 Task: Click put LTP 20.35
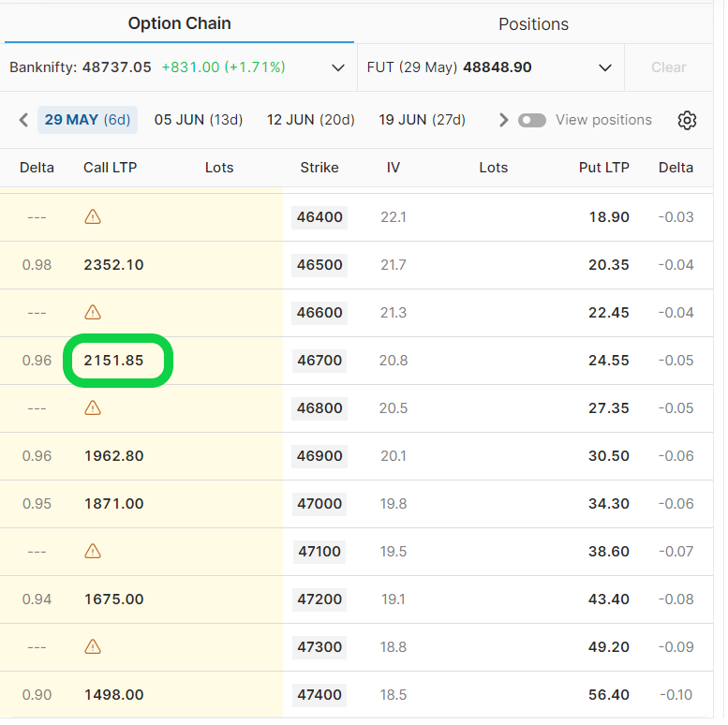(609, 265)
